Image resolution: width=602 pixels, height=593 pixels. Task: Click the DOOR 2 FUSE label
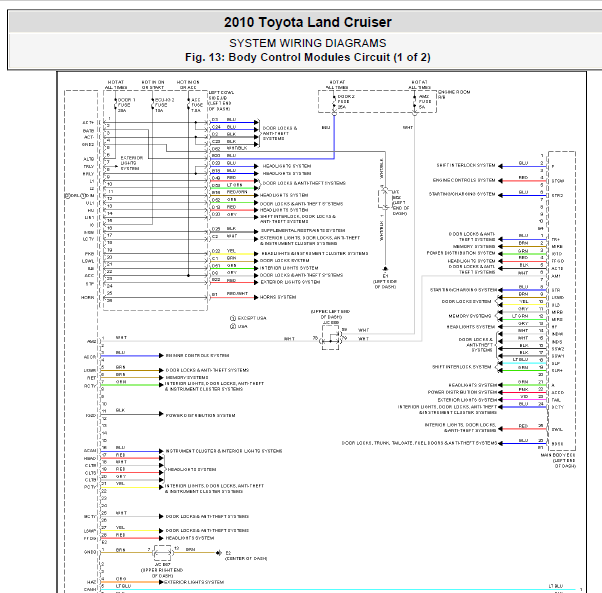[344, 102]
